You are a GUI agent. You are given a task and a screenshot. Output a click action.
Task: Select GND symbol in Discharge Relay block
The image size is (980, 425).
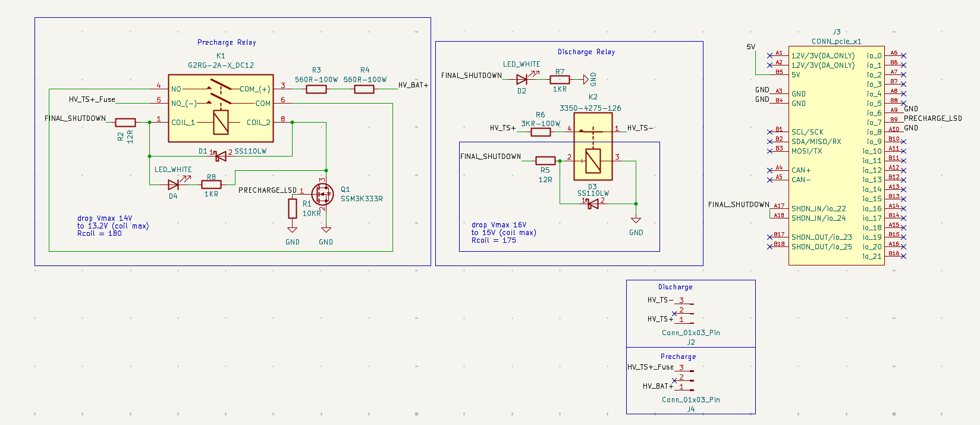tap(636, 220)
